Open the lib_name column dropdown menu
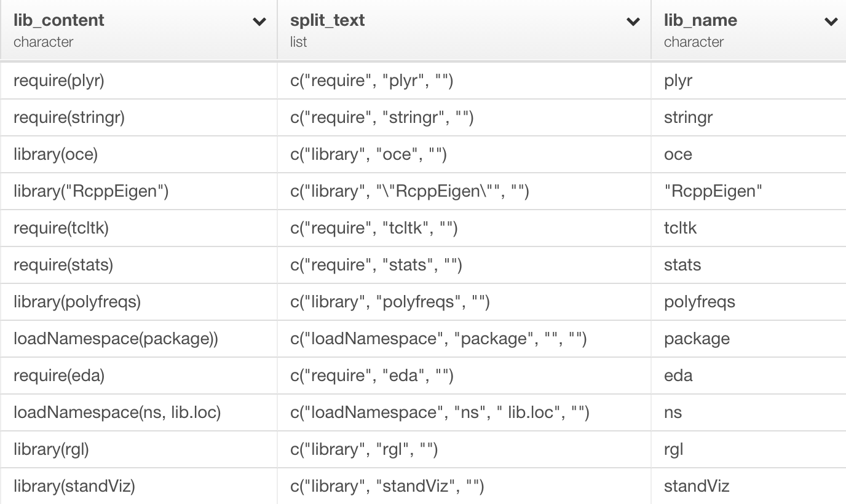 coord(830,20)
